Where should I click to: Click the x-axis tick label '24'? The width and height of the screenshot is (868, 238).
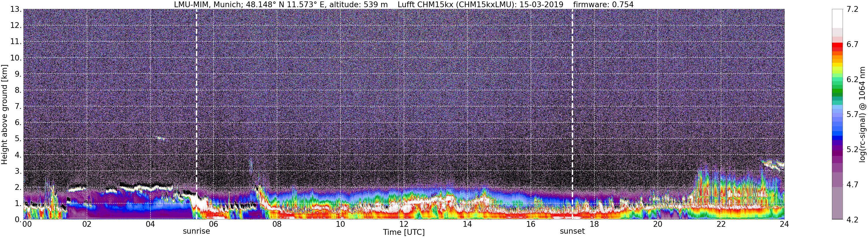784,224
